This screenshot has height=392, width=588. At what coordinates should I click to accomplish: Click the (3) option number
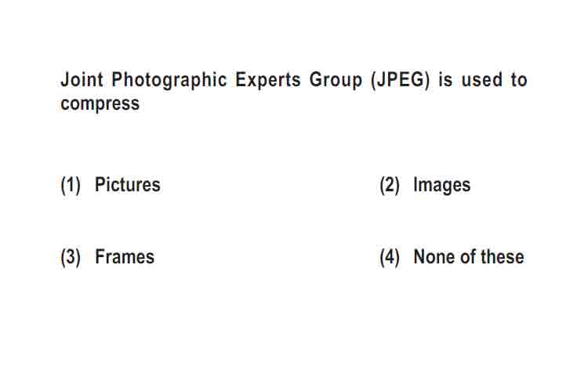coord(71,258)
